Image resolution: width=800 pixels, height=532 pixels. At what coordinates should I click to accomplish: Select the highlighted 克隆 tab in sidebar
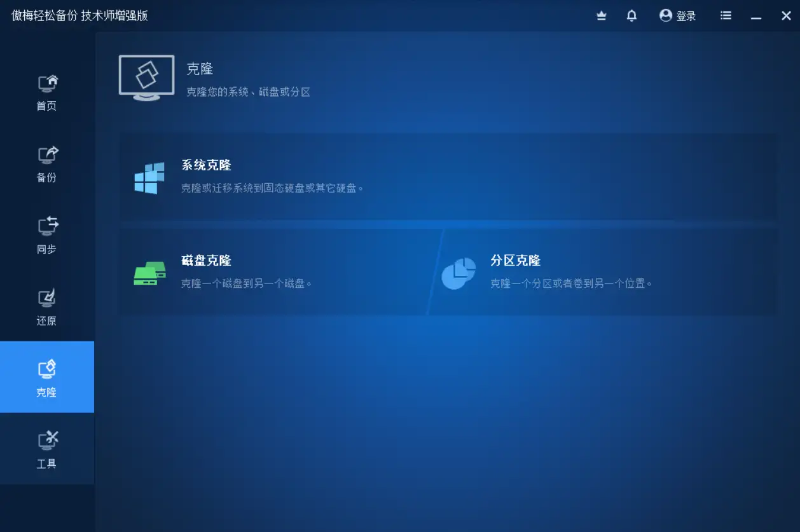click(x=48, y=377)
